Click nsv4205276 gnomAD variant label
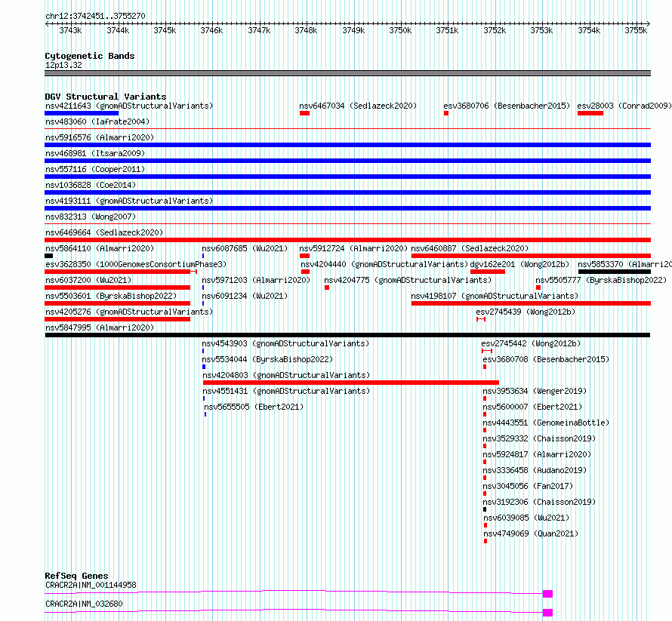Screen dimensions: 672x621 tap(129, 312)
